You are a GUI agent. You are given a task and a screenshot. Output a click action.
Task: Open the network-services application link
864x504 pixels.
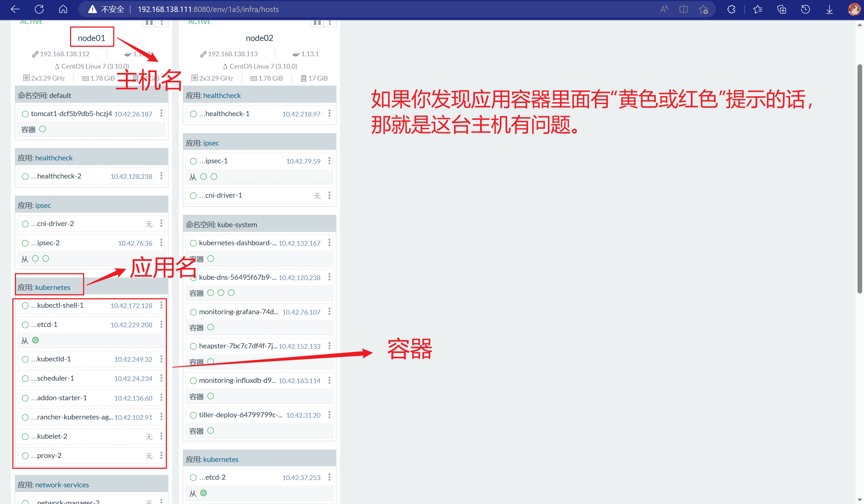(x=62, y=485)
